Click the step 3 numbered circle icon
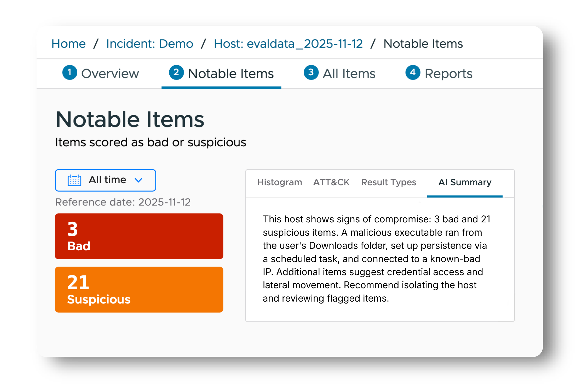Screen dimensions: 588x392 [x=311, y=72]
